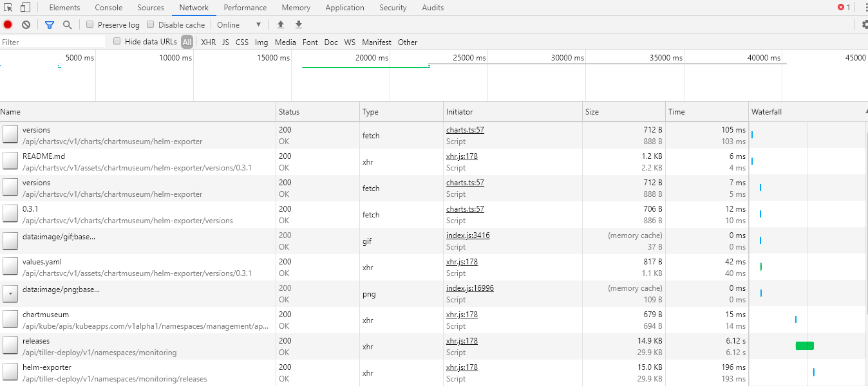Open the network search tool

(68, 24)
